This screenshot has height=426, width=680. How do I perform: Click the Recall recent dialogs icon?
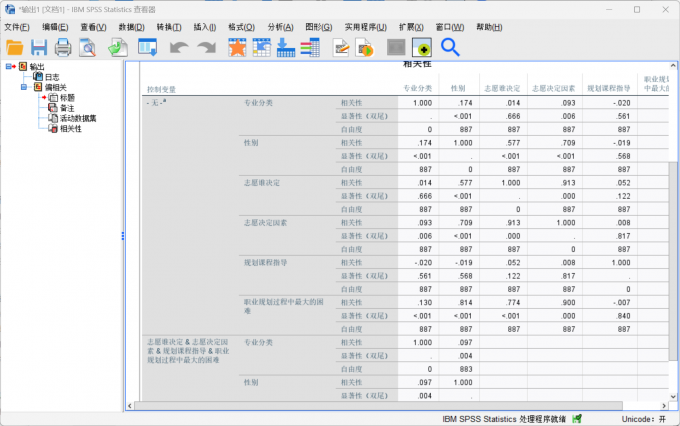147,47
